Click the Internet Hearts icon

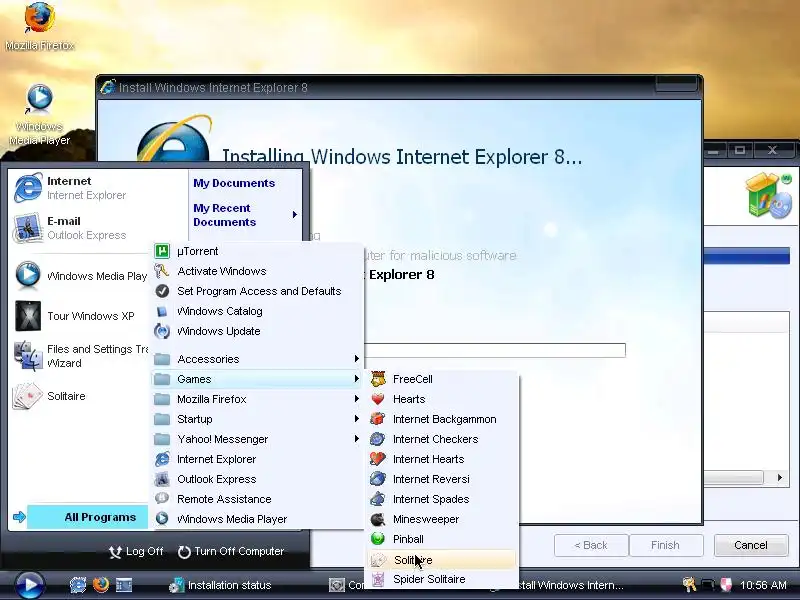[x=378, y=459]
